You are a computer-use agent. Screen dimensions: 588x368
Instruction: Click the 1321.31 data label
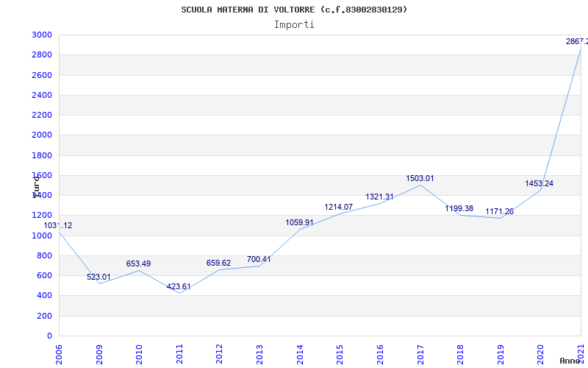379,197
